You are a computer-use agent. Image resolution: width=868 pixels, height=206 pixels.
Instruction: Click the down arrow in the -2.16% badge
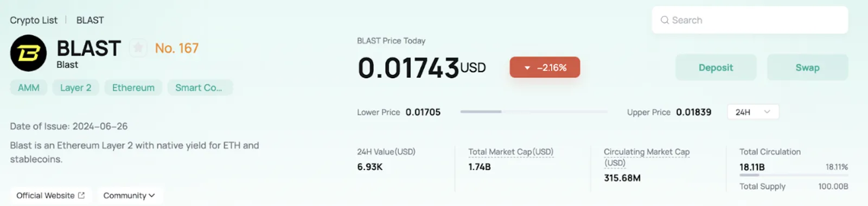click(x=527, y=68)
